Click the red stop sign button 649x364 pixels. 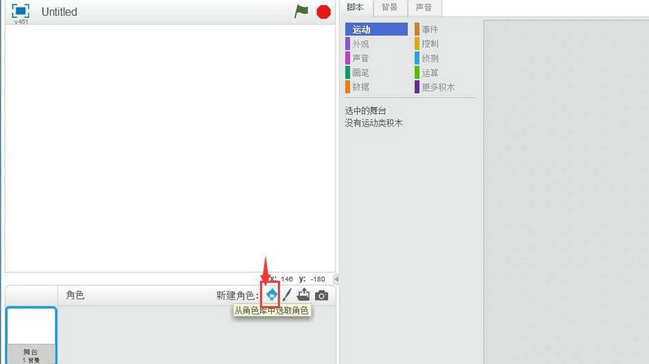tap(324, 12)
